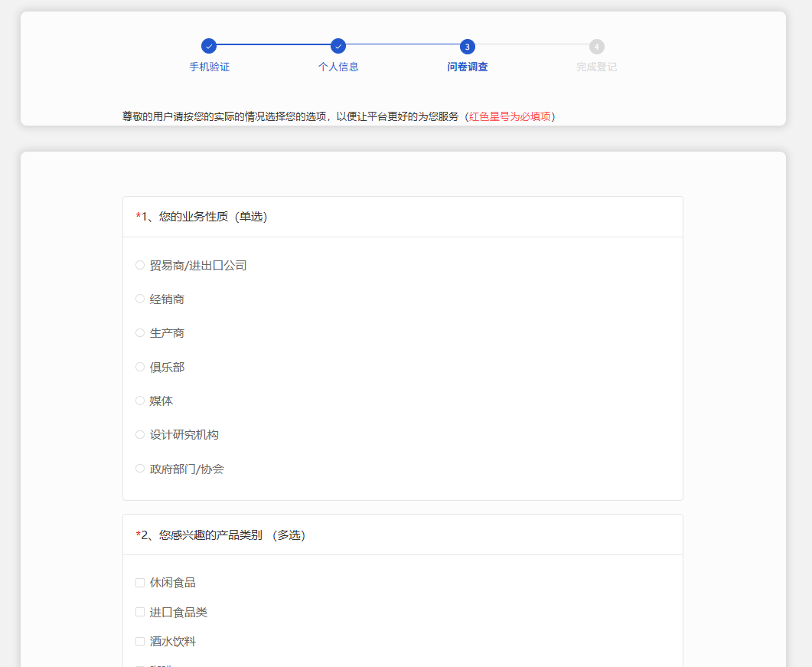Click the greyed step 4 number circle
Image resolution: width=812 pixels, height=667 pixels.
597,47
